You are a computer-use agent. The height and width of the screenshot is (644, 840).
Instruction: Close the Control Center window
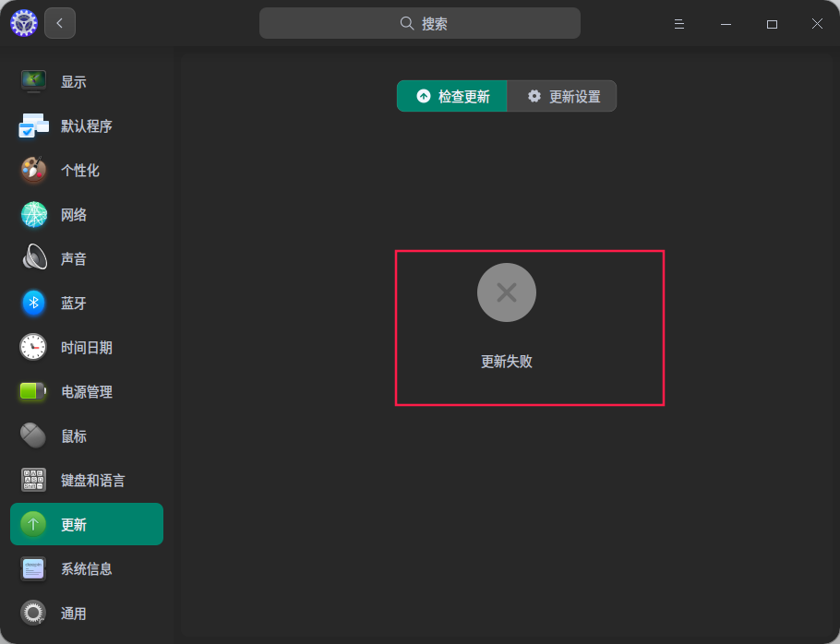[x=817, y=24]
